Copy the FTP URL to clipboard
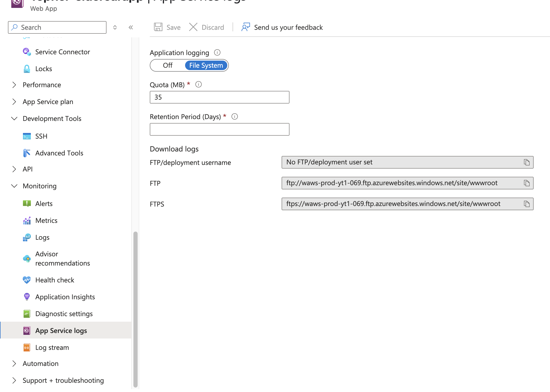Screen dimensions: 550x392 tap(527, 183)
